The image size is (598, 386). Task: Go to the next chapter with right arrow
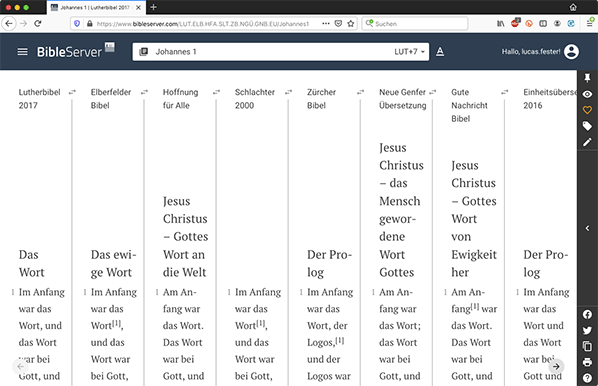coord(556,367)
